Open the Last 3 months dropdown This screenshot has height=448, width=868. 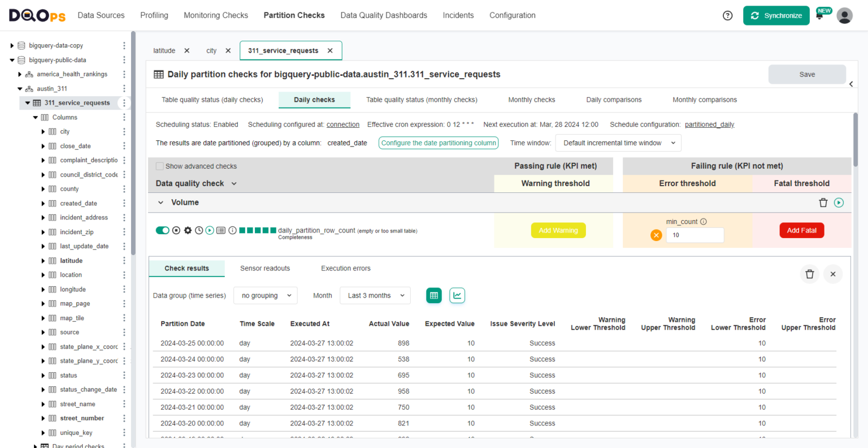[375, 295]
